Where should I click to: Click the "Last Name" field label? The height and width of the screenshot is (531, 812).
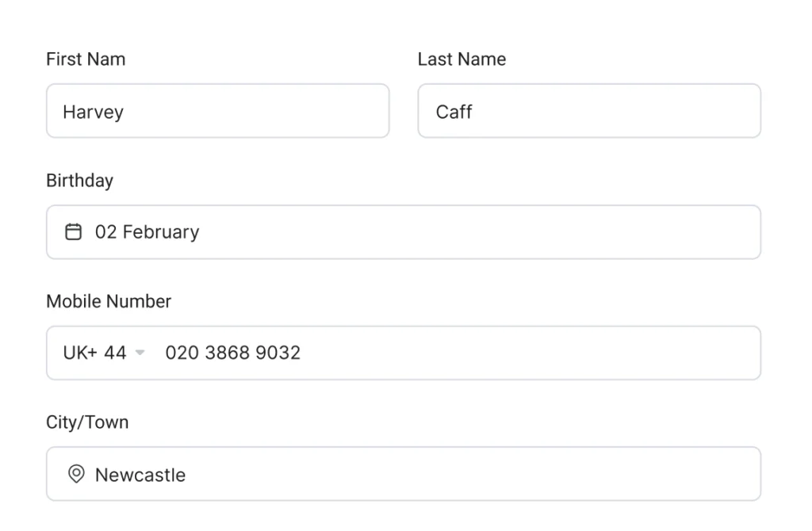coord(462,59)
